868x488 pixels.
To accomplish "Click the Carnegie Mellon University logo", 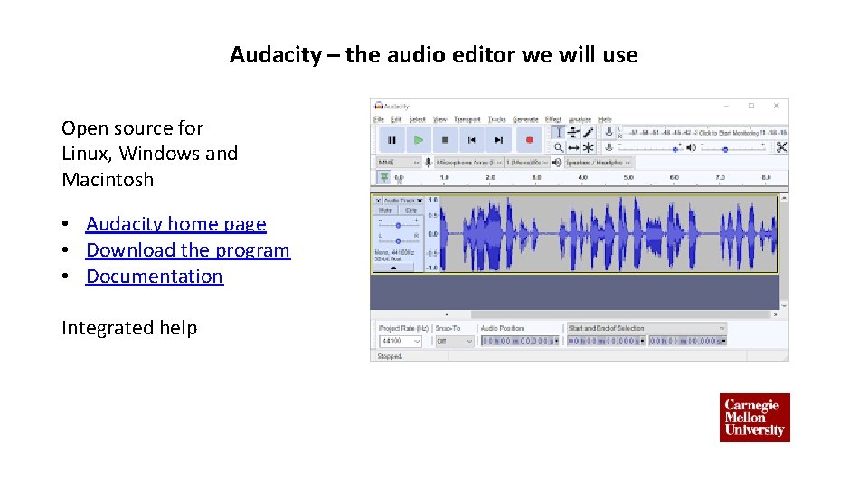I will click(x=754, y=418).
